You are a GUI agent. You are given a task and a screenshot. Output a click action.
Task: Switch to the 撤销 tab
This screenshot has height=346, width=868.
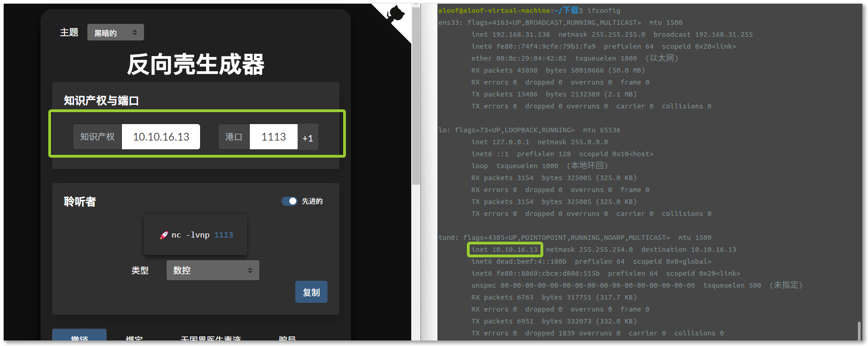(79, 338)
